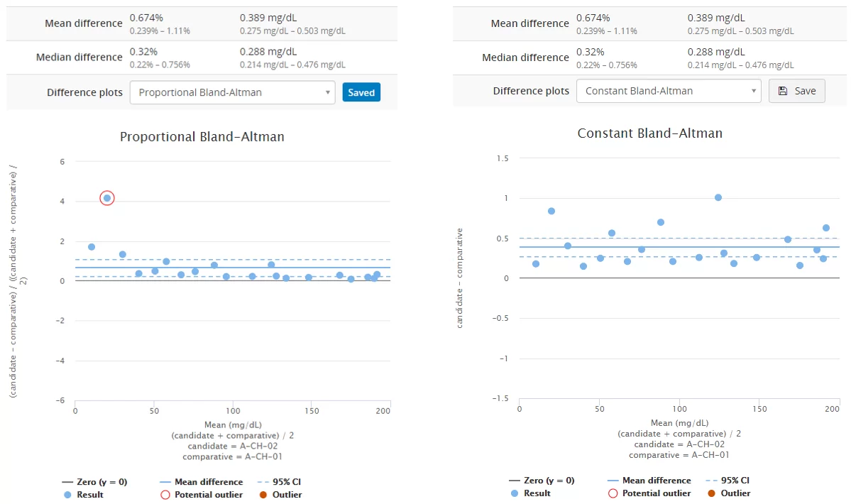Click the Outlier legend dot under the Constant plot

(x=711, y=493)
